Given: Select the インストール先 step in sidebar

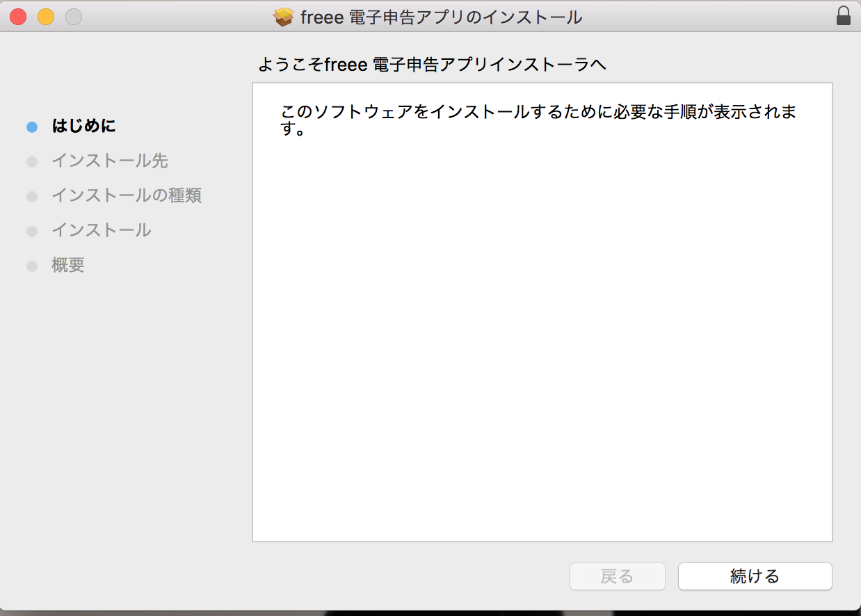Looking at the screenshot, I should tap(109, 161).
